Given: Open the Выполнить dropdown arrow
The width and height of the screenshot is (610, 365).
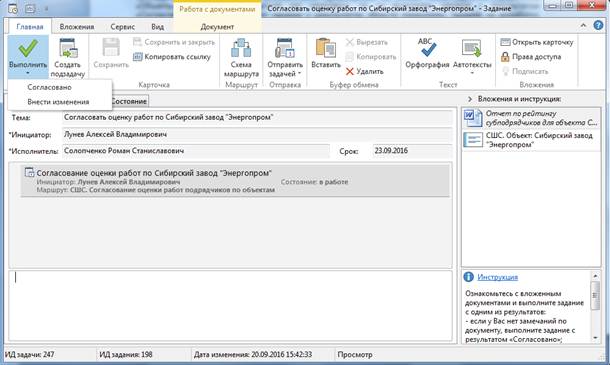Looking at the screenshot, I should [28, 73].
